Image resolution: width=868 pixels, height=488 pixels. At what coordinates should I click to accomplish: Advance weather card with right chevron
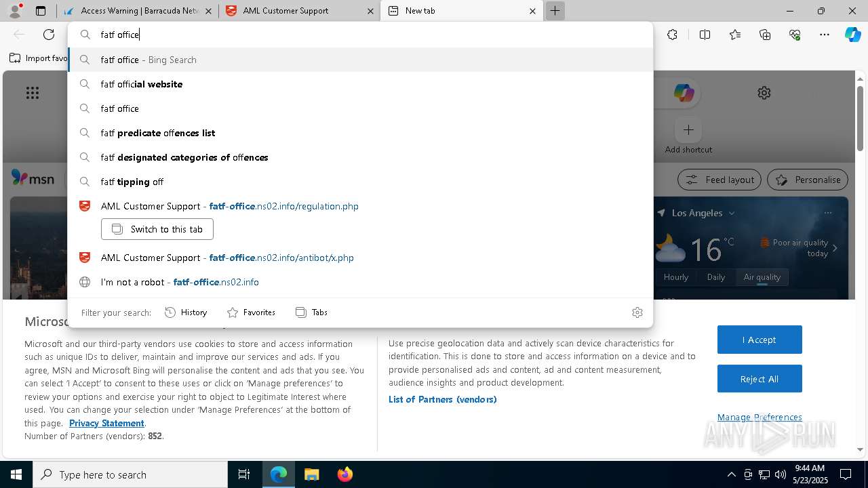click(x=835, y=248)
